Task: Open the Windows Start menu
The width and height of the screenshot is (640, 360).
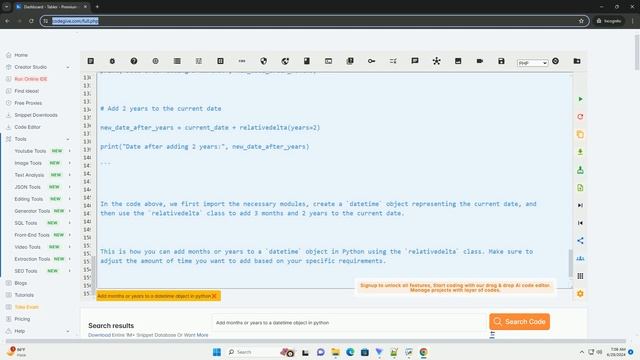Action: (x=217, y=352)
